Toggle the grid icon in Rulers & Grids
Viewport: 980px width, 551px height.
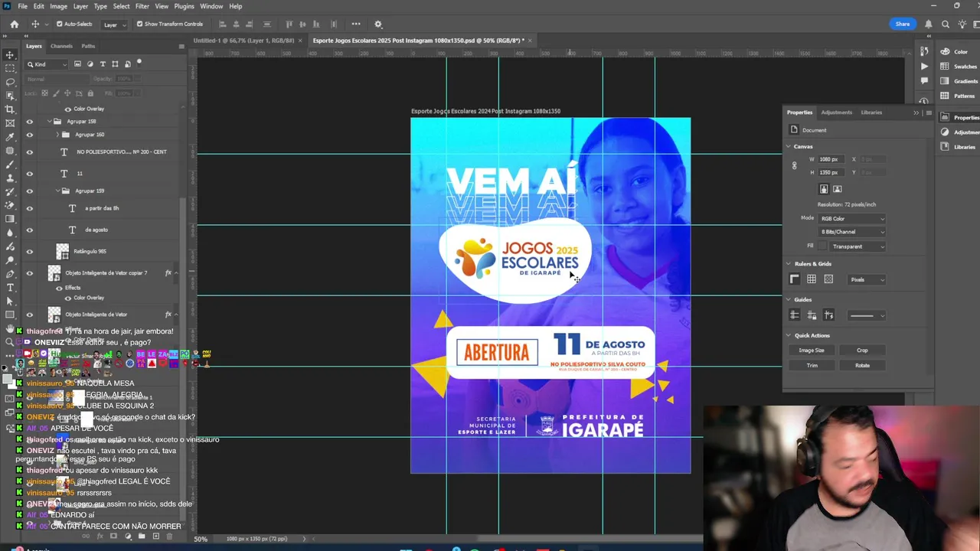click(812, 279)
